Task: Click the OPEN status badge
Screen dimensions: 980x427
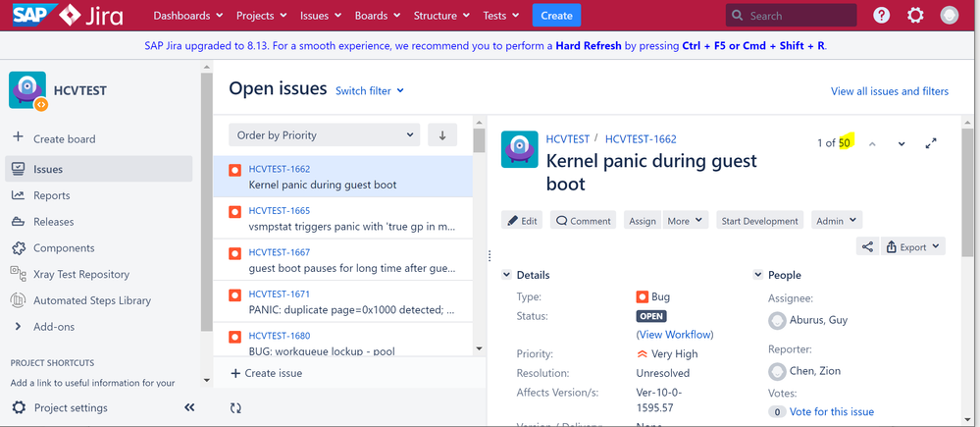Action: point(651,316)
